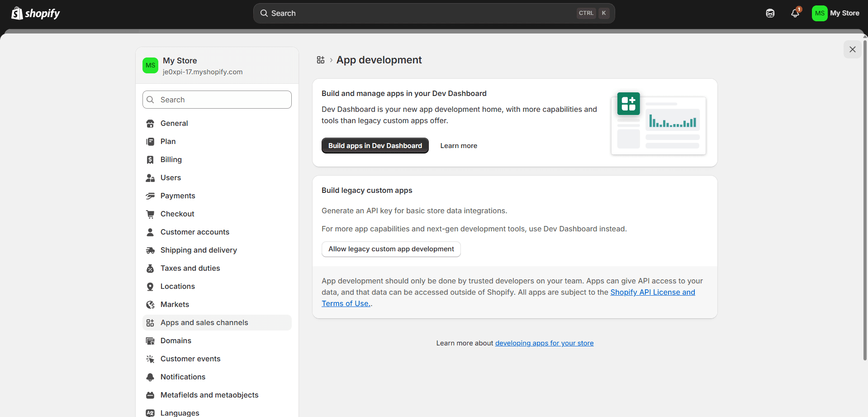Open Customer accounts settings
The height and width of the screenshot is (417, 868).
coord(217,232)
